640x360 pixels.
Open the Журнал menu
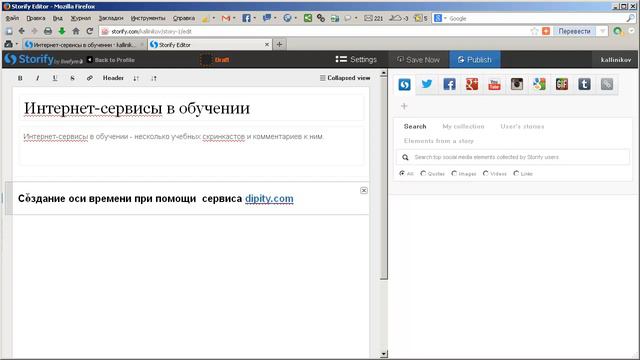(81, 18)
